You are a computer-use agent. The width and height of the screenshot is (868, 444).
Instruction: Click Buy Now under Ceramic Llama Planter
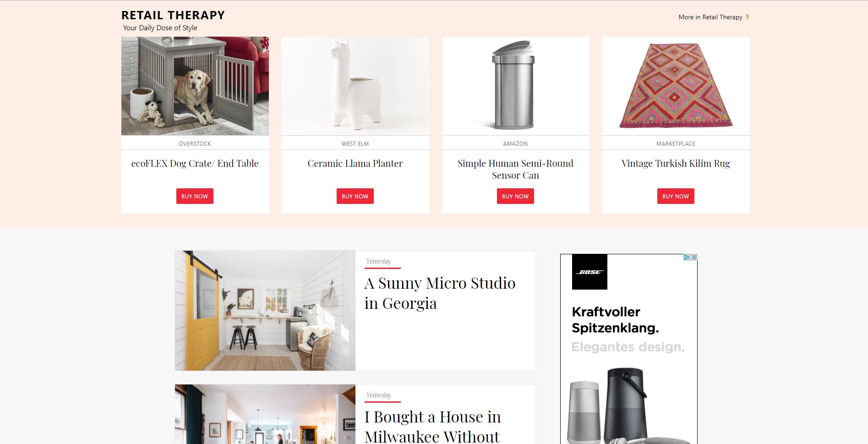[x=355, y=196]
